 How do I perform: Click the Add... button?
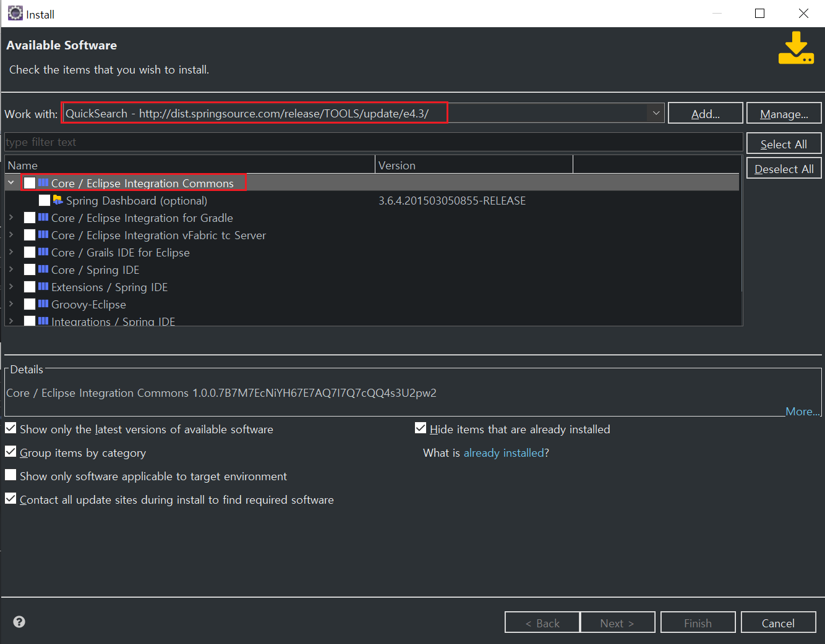pyautogui.click(x=706, y=113)
